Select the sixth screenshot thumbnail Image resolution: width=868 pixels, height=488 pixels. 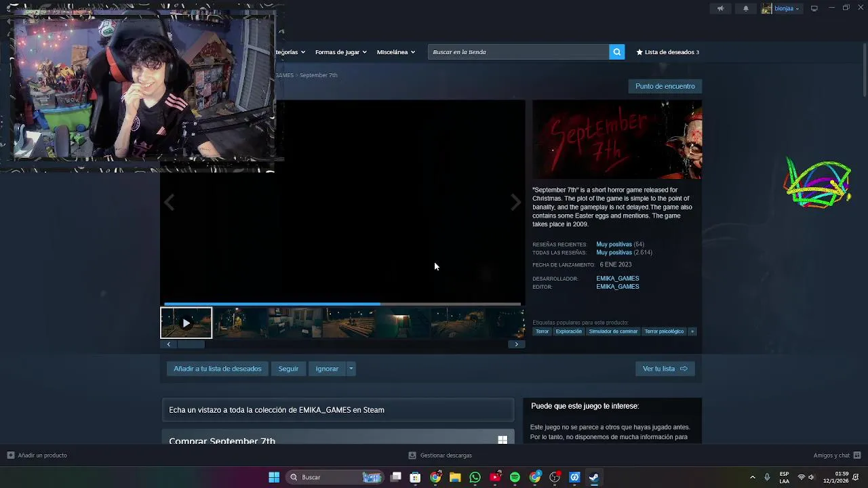457,323
